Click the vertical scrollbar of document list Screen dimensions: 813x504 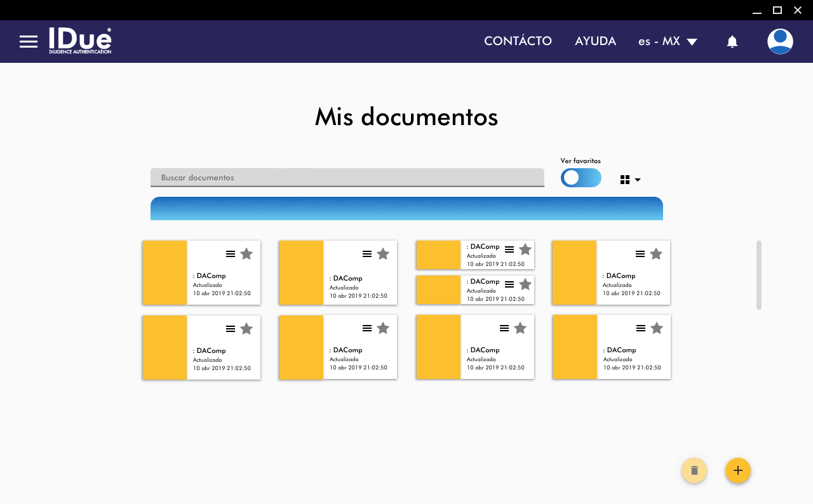pyautogui.click(x=758, y=274)
